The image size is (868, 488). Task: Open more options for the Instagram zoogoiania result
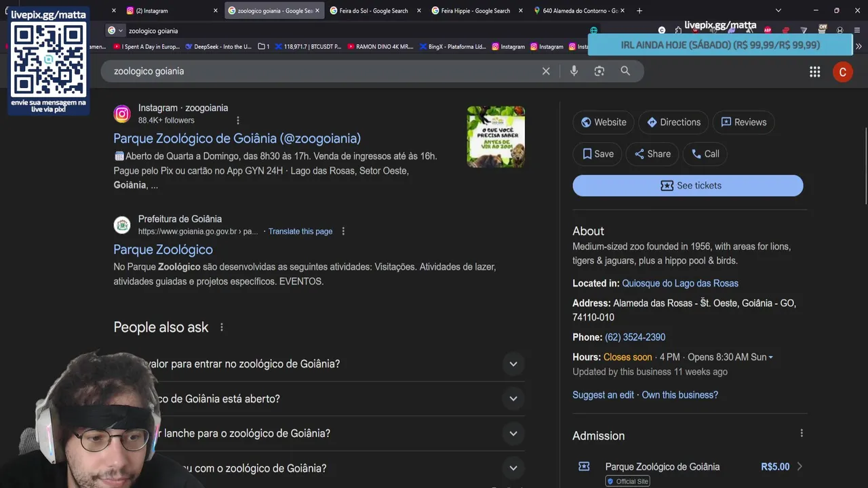point(238,121)
